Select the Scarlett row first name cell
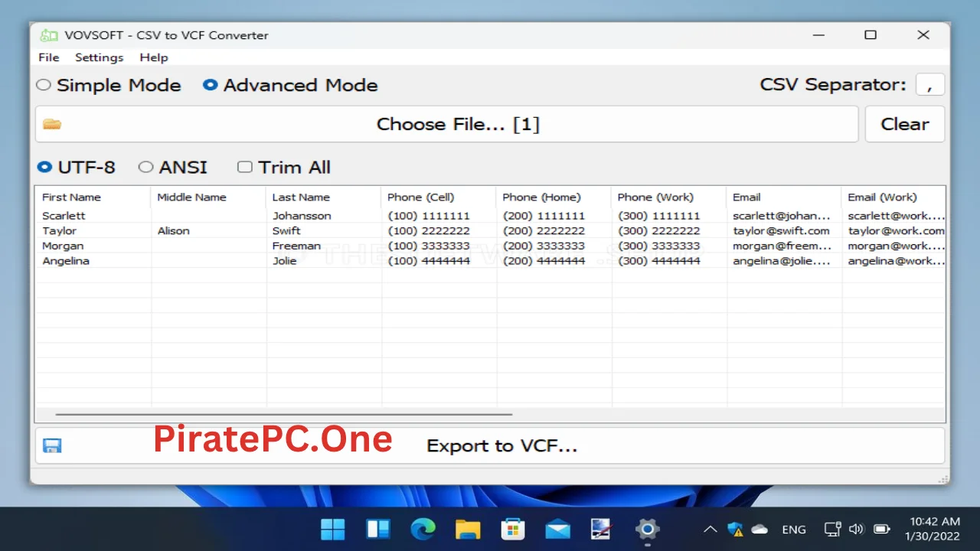 pyautogui.click(x=64, y=216)
